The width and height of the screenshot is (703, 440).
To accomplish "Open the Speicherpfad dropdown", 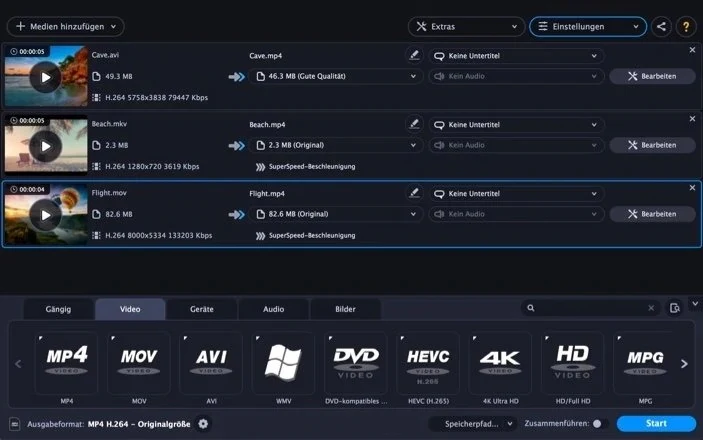I will pyautogui.click(x=473, y=424).
